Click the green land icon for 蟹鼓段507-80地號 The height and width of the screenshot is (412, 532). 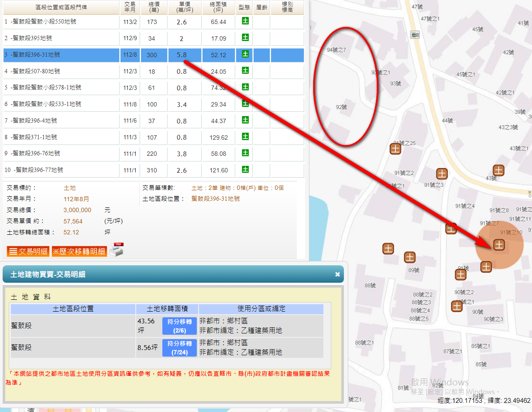click(x=245, y=71)
